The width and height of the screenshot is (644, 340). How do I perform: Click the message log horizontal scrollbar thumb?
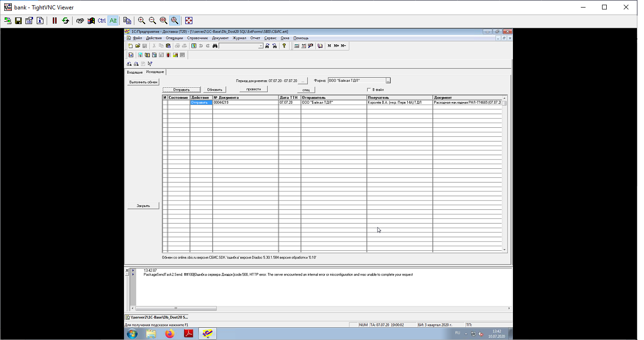click(x=176, y=308)
